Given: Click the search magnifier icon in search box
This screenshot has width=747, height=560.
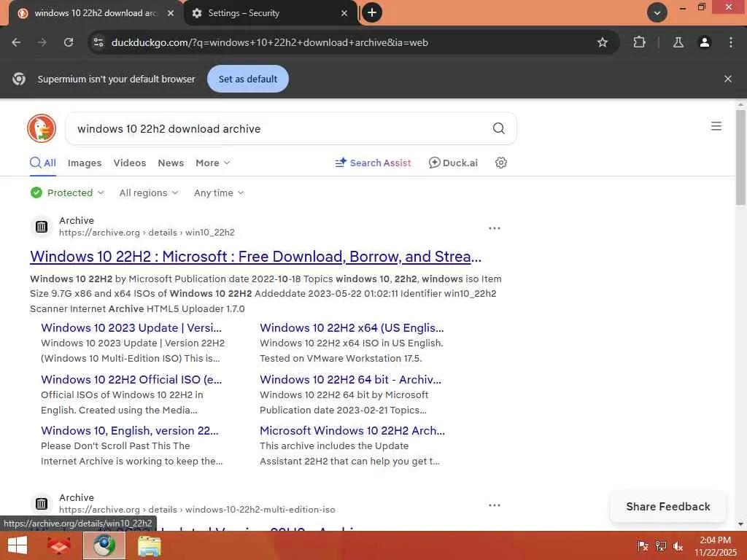Looking at the screenshot, I should click(x=499, y=128).
